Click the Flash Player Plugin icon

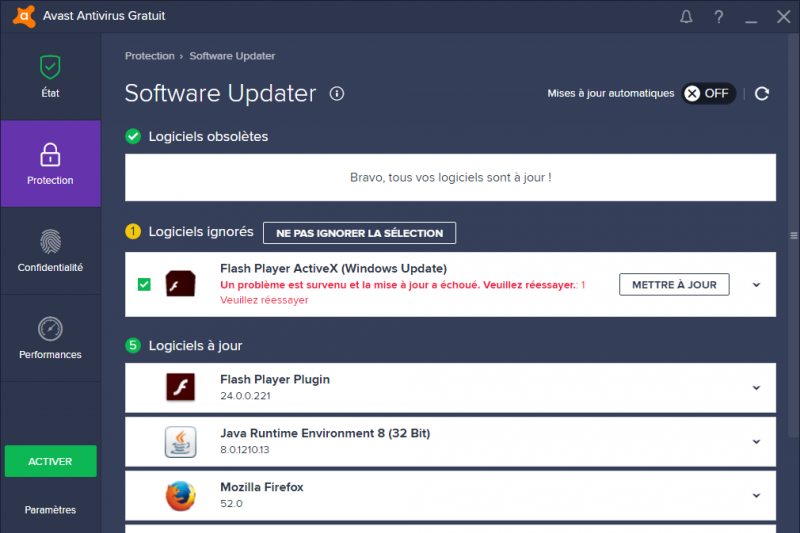tap(180, 387)
